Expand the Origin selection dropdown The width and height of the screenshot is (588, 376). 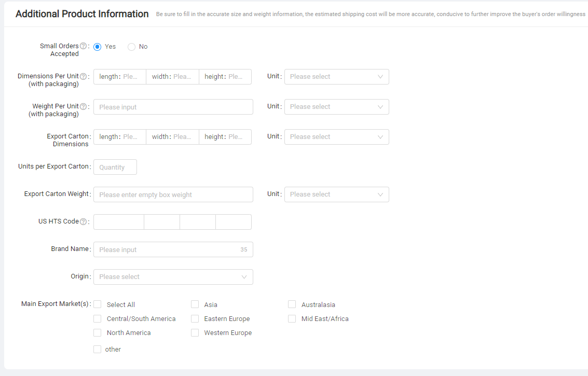(x=173, y=277)
